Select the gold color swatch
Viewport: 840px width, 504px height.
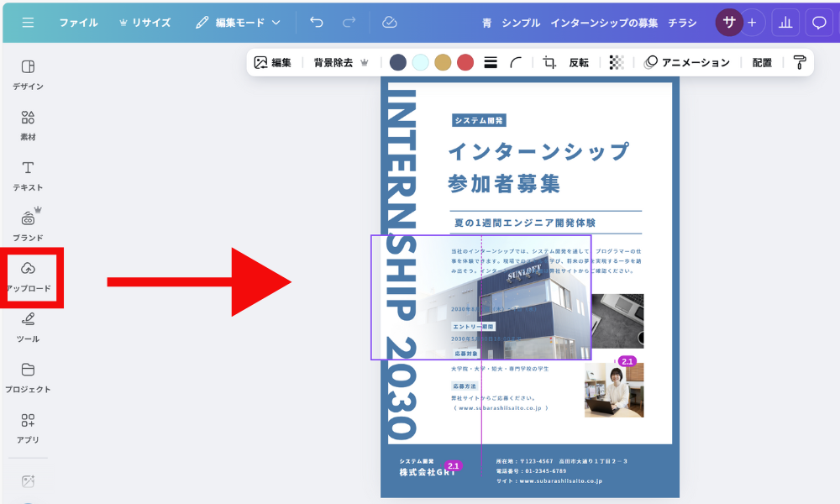tap(443, 63)
